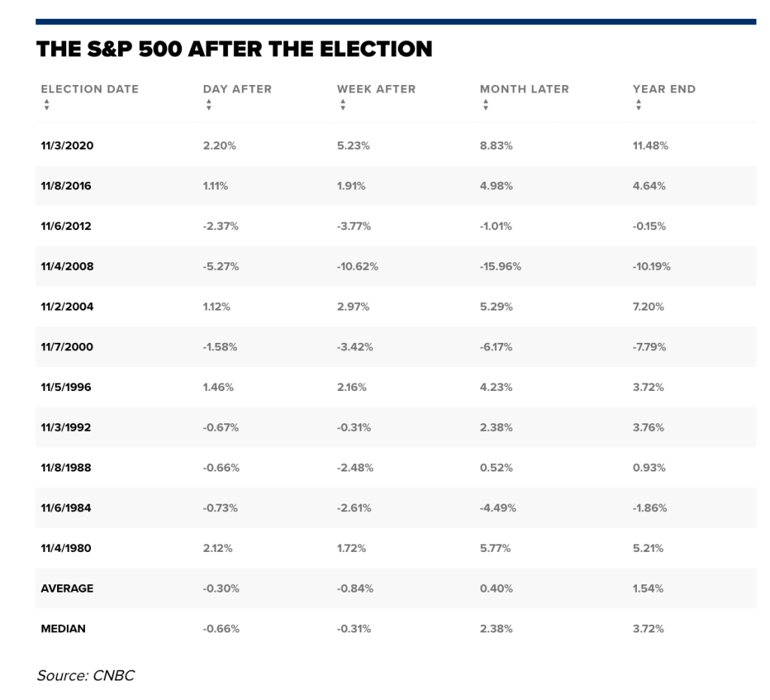Viewport: 770px width, 700px height.
Task: Click sort arrows under Year End
Action: pos(638,105)
